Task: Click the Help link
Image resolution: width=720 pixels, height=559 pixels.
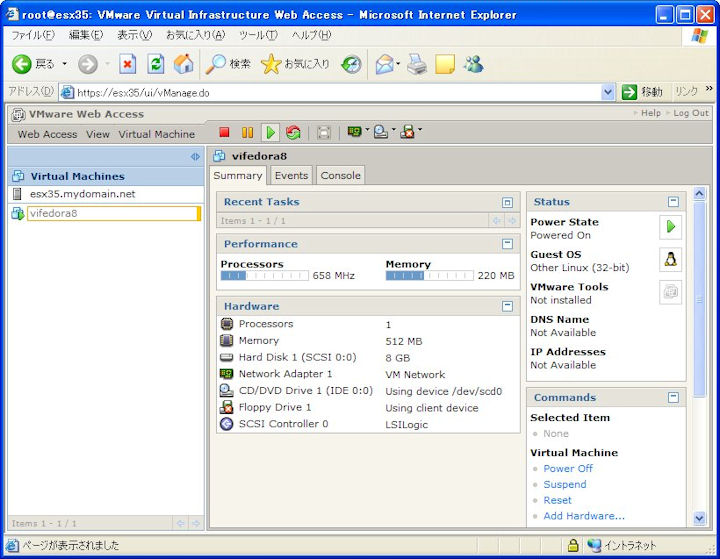Action: point(651,113)
